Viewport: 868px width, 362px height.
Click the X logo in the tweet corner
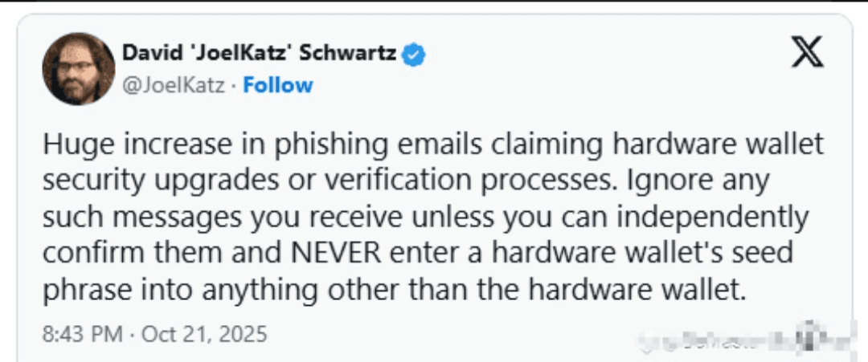[x=807, y=51]
